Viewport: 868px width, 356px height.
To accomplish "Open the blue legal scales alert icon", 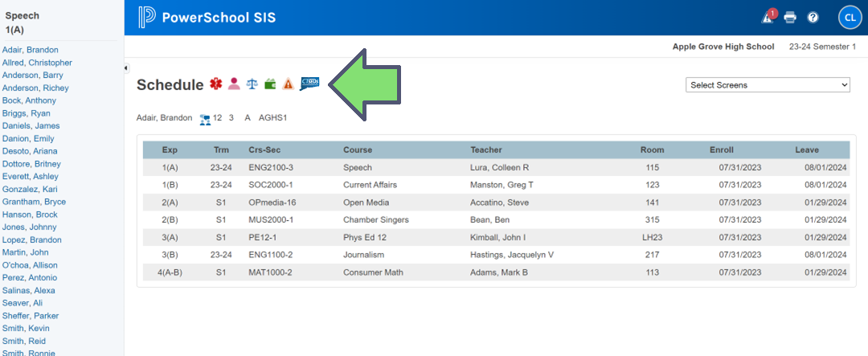I will pos(252,84).
